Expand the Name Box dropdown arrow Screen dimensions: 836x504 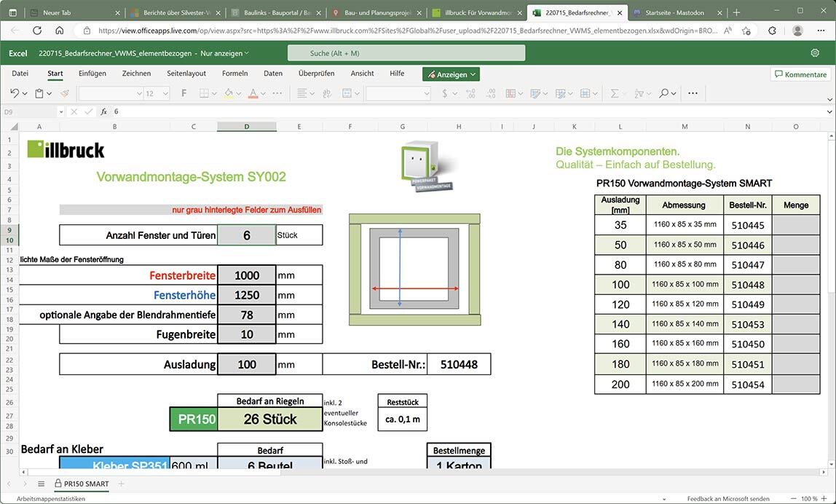[x=60, y=111]
